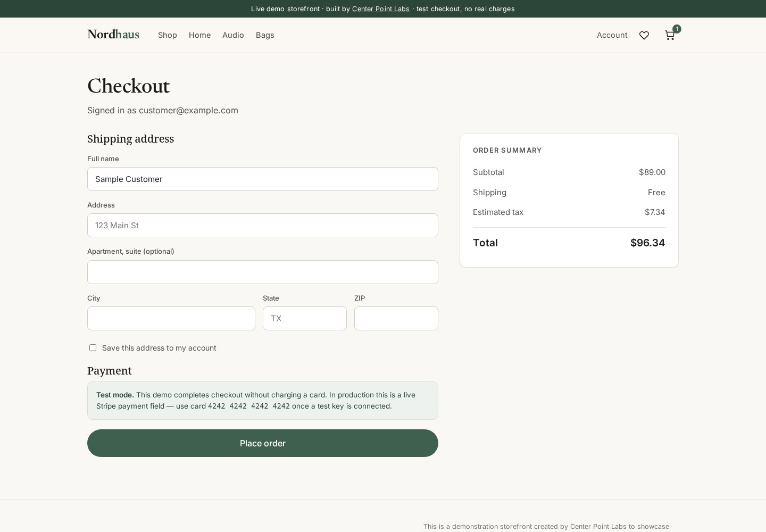Click the Place order button
This screenshot has height=532, width=766.
[x=263, y=443]
